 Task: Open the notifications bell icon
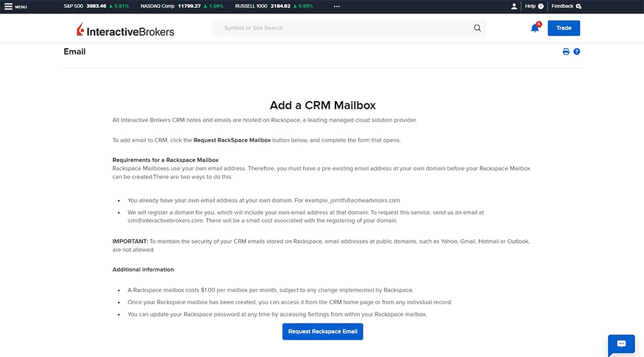535,28
